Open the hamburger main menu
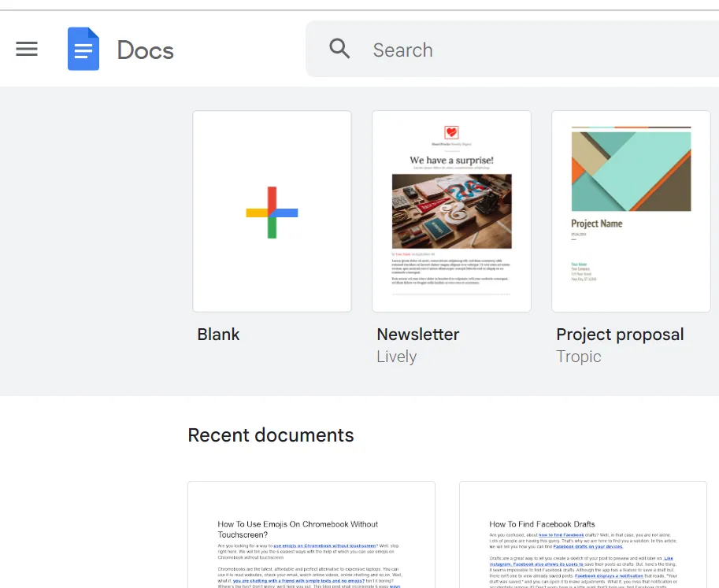 (x=27, y=49)
